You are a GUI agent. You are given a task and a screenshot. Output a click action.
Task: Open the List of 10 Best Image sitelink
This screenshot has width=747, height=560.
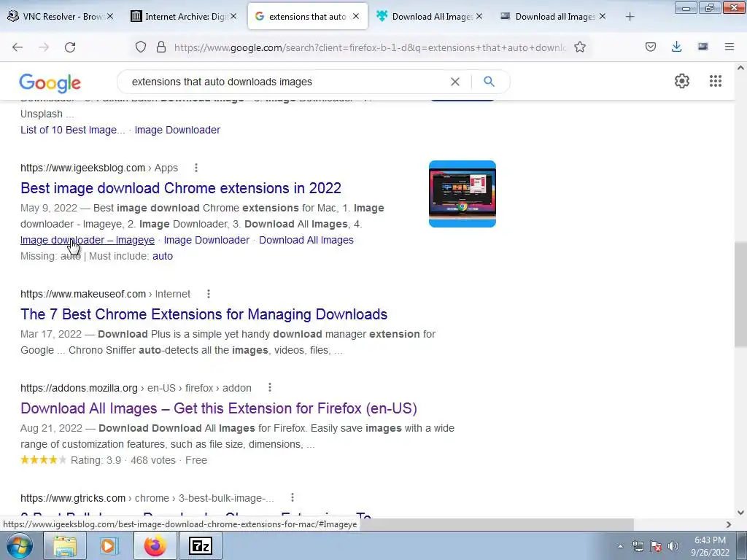(72, 130)
